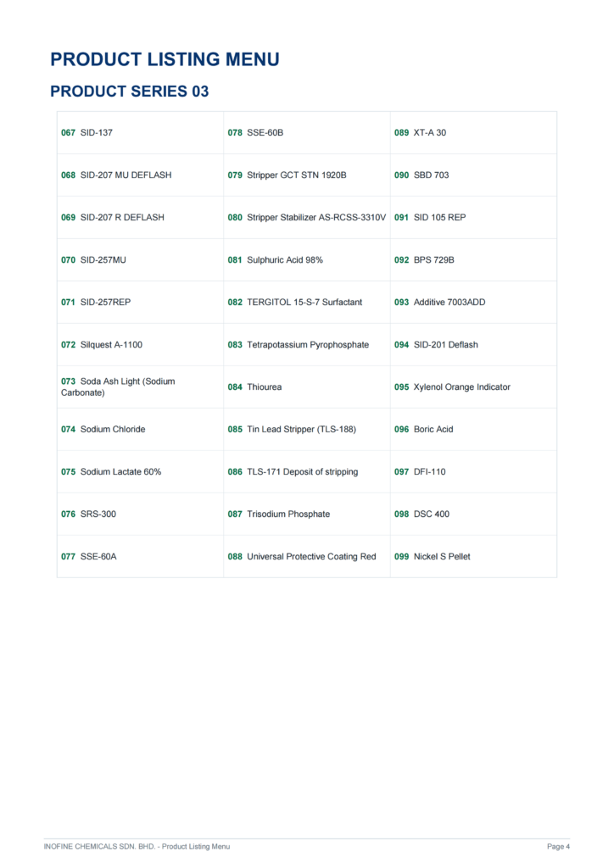The width and height of the screenshot is (614, 868).
Task: Click 089 XT-A 30 product
Action: pyautogui.click(x=421, y=133)
